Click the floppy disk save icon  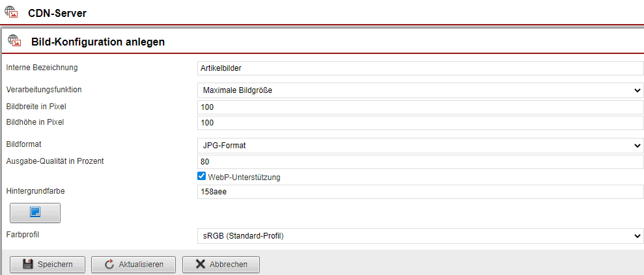[x=28, y=264]
